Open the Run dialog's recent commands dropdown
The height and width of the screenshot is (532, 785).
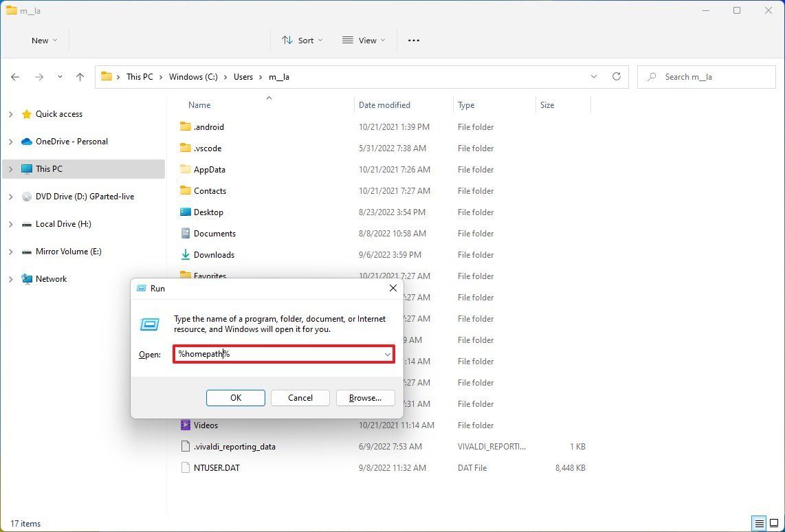click(x=388, y=354)
